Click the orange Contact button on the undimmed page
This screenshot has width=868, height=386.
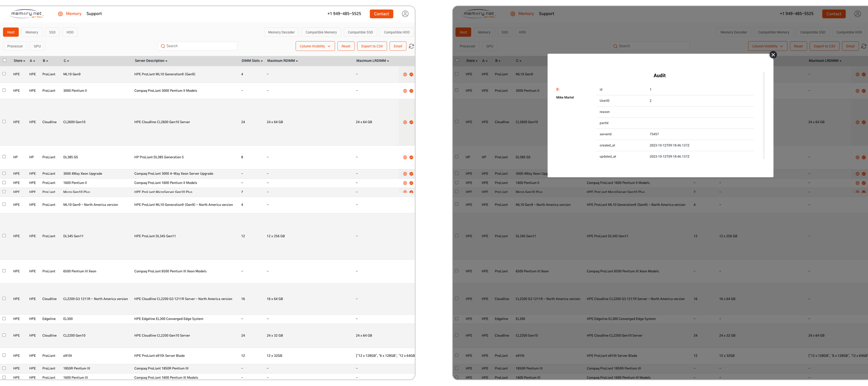pyautogui.click(x=381, y=14)
